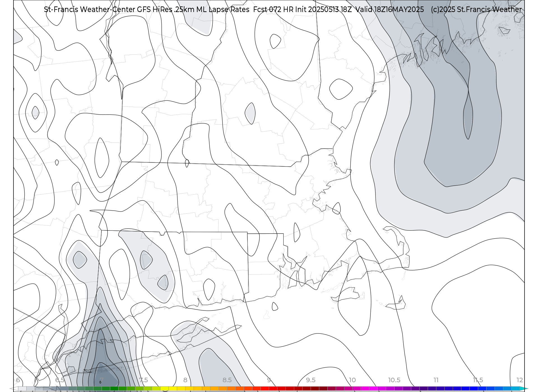Click the '8.5' color scale label

click(x=227, y=380)
